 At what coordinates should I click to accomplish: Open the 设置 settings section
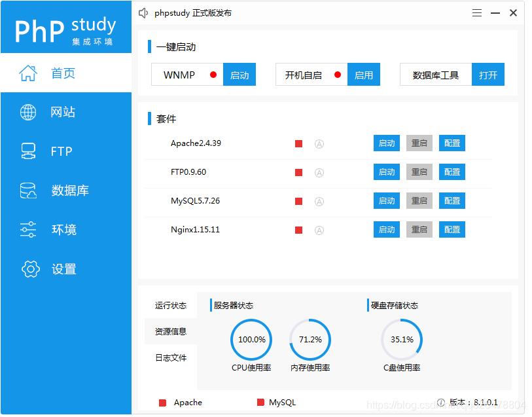pyautogui.click(x=66, y=270)
